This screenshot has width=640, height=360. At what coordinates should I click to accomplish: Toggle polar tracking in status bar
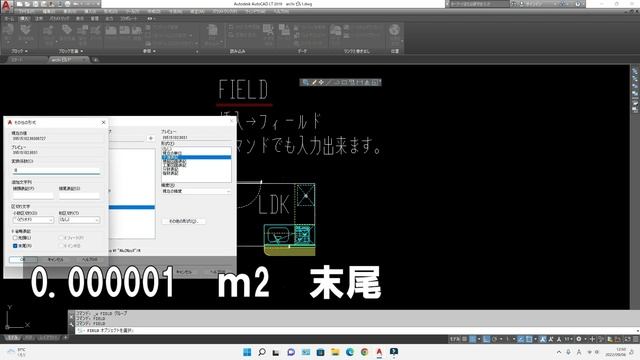(x=494, y=339)
